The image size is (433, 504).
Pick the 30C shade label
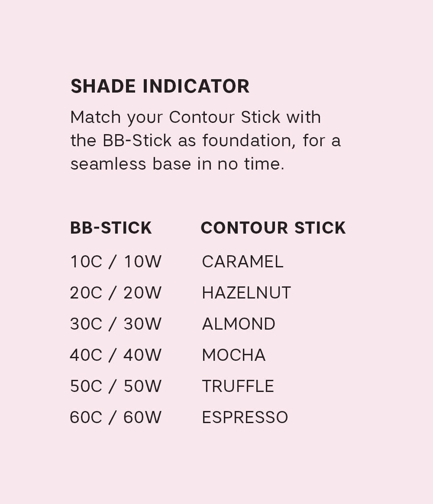[x=86, y=324]
